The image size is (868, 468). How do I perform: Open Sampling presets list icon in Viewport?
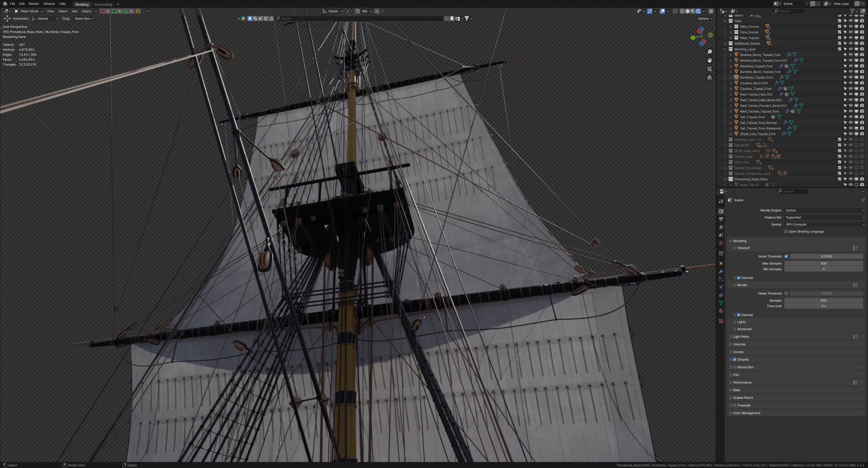point(855,248)
